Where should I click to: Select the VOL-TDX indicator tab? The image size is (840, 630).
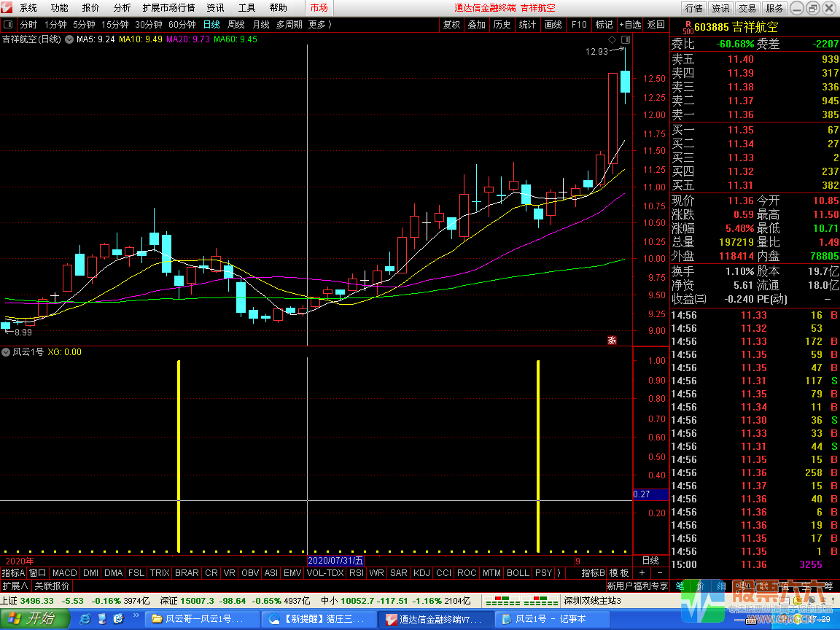(325, 572)
